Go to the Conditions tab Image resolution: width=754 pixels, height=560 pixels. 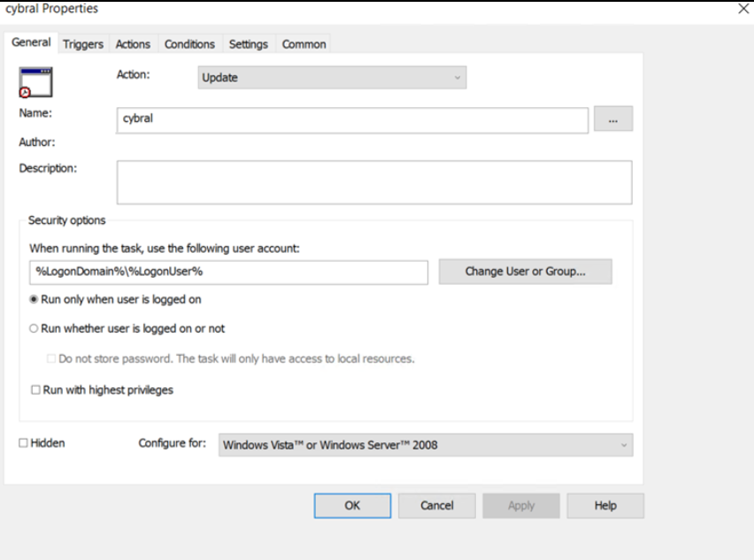189,44
